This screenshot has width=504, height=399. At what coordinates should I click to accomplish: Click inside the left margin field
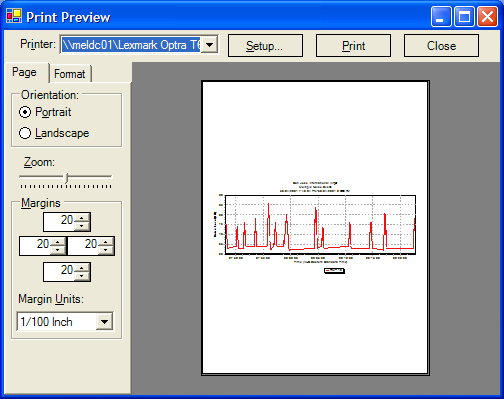[x=35, y=246]
